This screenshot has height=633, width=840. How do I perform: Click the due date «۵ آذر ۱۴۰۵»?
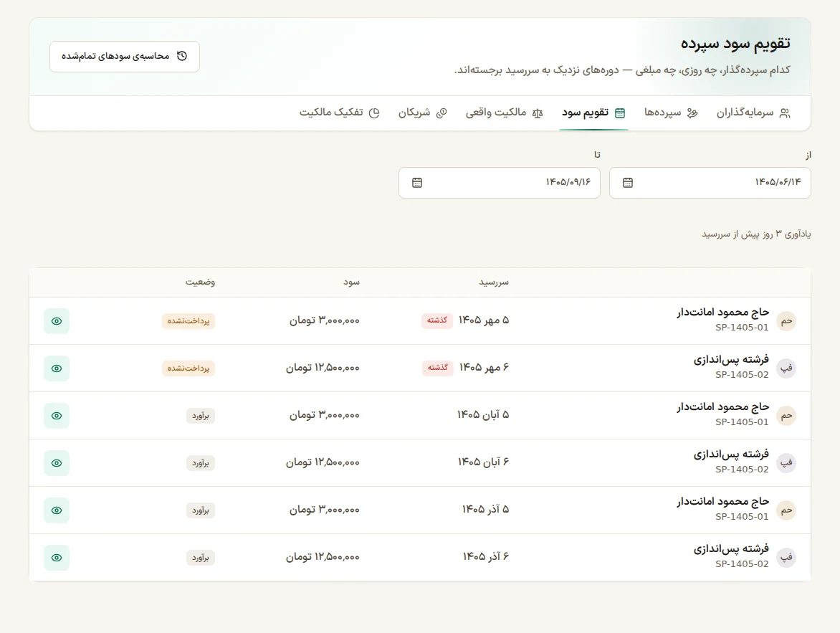[x=485, y=509]
